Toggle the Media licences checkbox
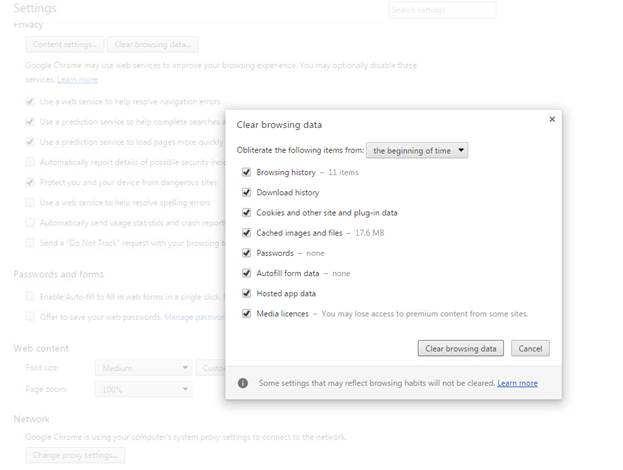The image size is (623, 470). pos(246,313)
